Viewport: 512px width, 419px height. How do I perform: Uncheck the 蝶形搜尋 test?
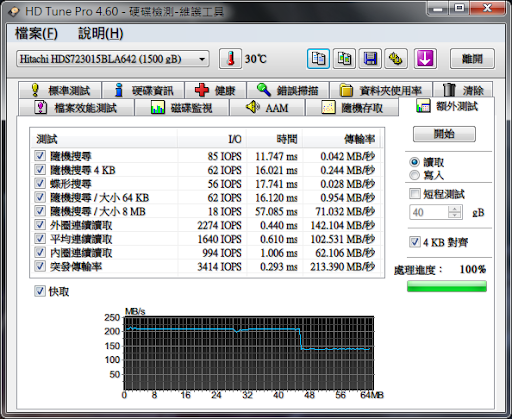click(40, 183)
